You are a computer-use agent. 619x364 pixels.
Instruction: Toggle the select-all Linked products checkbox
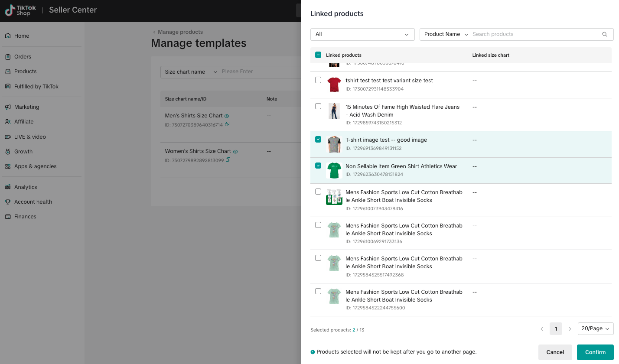coord(318,55)
